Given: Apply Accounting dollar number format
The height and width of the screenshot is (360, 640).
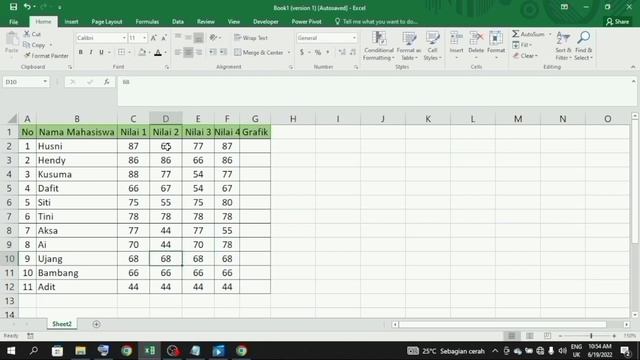Looking at the screenshot, I should coord(302,52).
